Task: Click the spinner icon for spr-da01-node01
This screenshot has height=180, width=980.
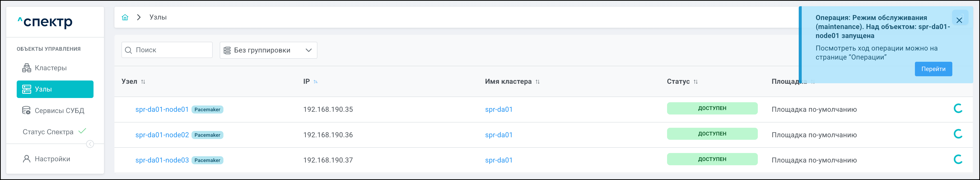Action: [958, 109]
